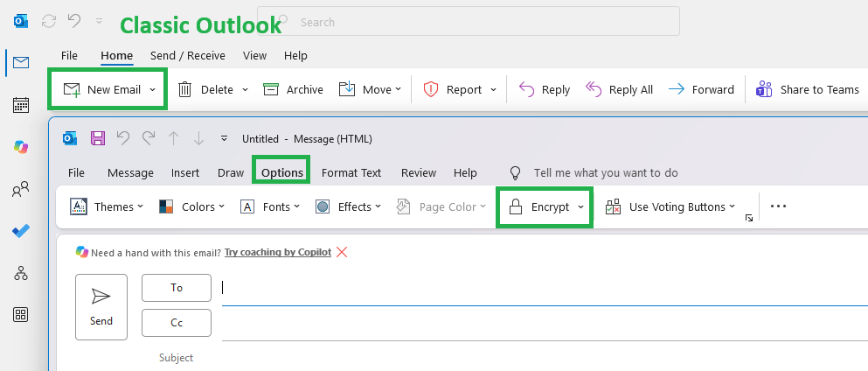Open More Apps grid in sidebar
The image size is (868, 371).
[x=21, y=315]
